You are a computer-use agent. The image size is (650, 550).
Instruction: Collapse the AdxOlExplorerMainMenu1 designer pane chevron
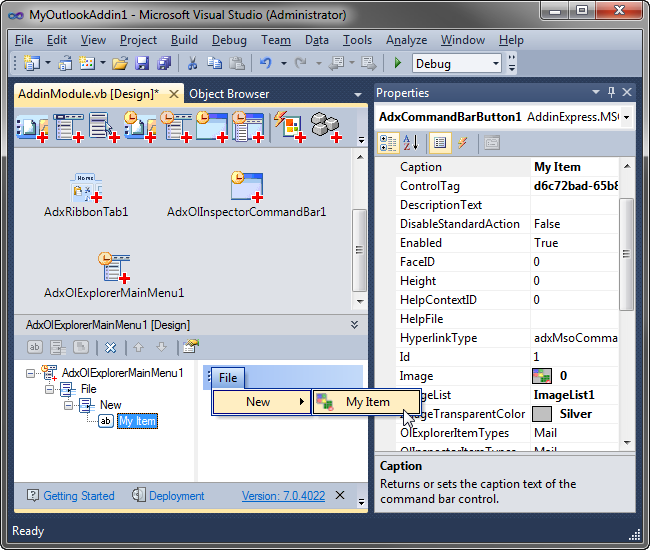coord(354,325)
